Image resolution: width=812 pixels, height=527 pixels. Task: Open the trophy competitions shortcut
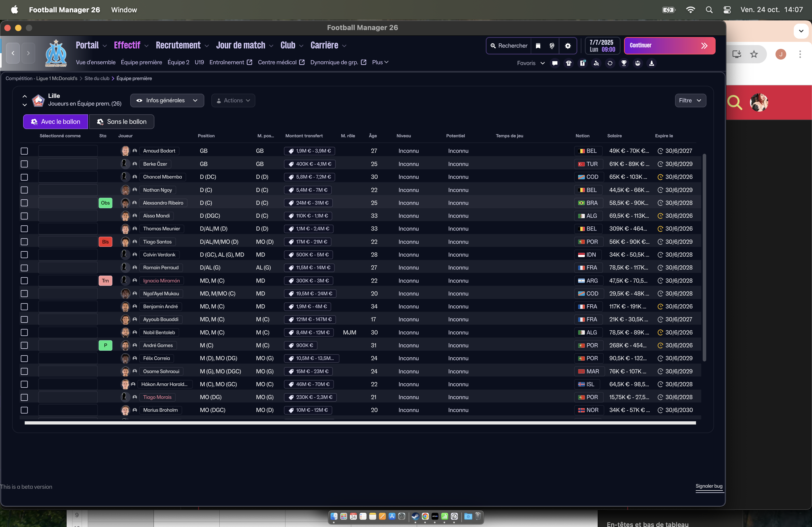click(624, 63)
